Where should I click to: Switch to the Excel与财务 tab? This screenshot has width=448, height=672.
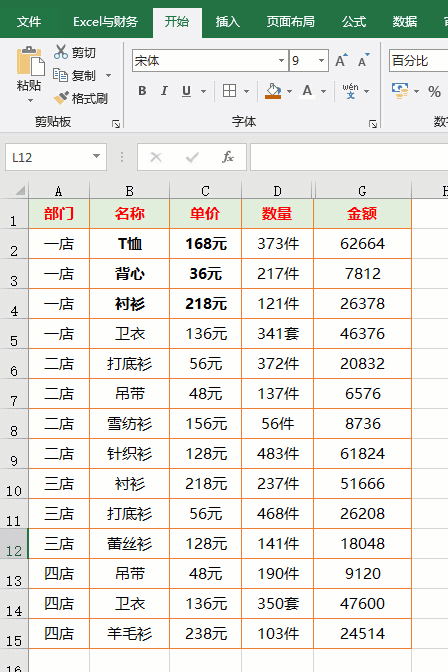click(x=105, y=21)
